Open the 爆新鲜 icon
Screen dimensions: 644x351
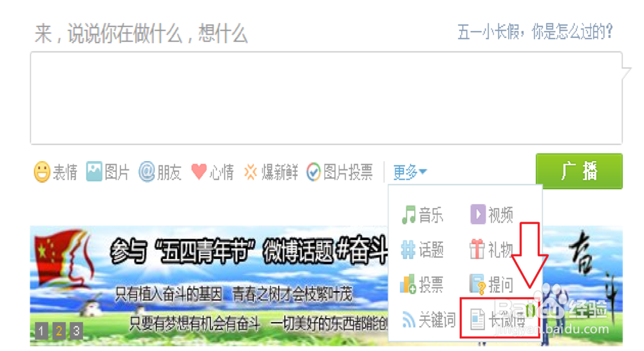click(251, 171)
